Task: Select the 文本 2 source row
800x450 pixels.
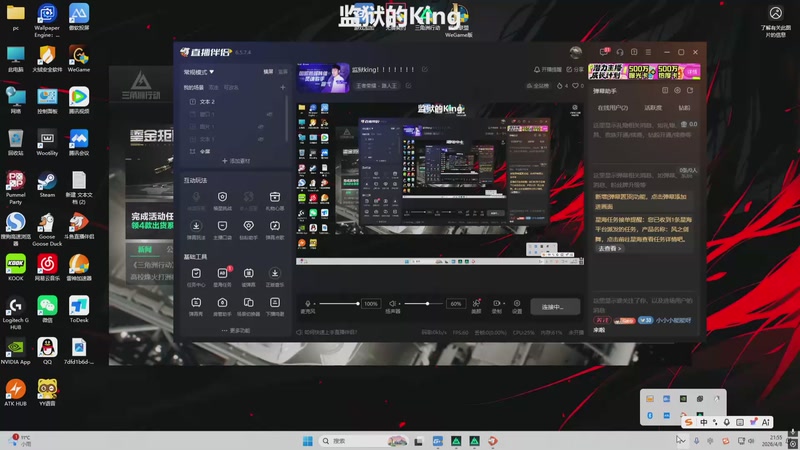Action: click(235, 102)
